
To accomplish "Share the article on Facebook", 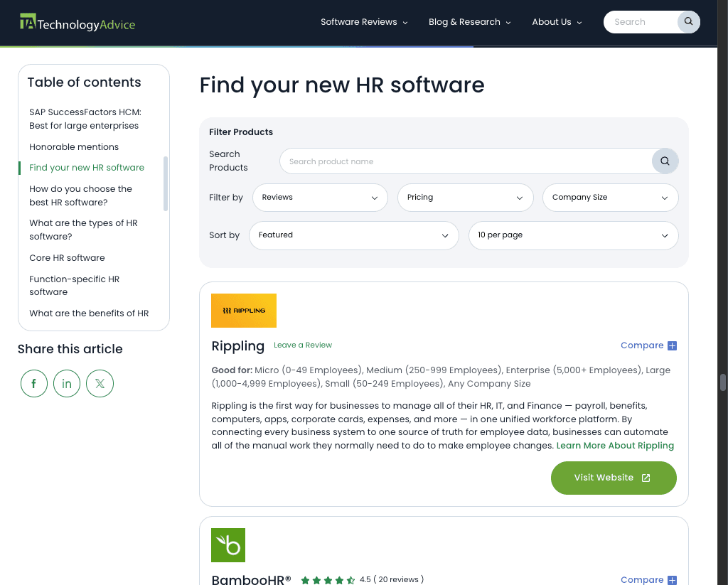I will (34, 384).
